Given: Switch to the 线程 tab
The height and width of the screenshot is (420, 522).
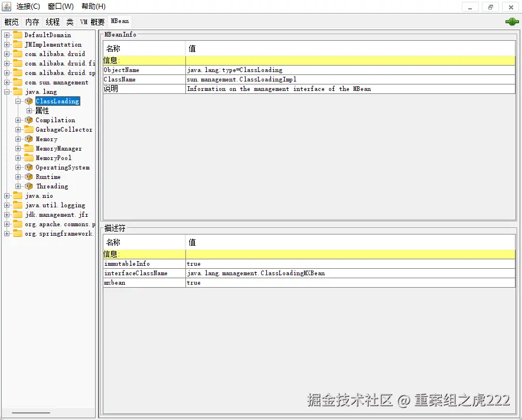Looking at the screenshot, I should point(53,22).
